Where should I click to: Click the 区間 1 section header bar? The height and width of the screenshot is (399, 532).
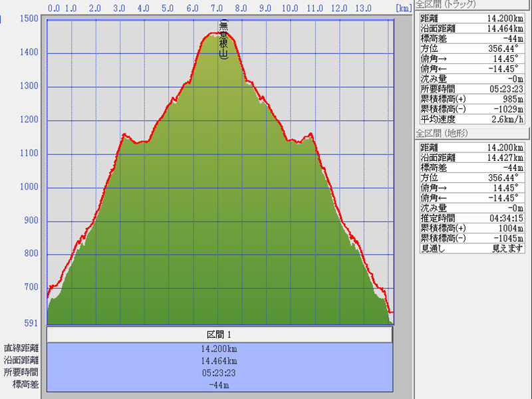[219, 334]
